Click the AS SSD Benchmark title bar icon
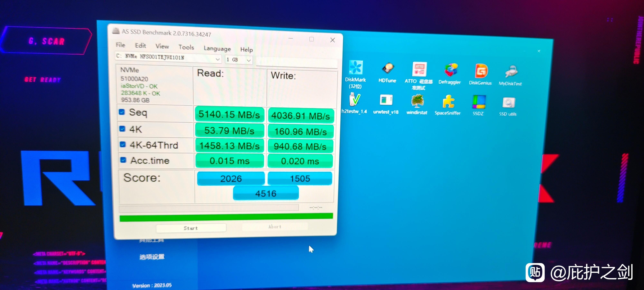Screen dimensions: 644x290 [116, 31]
